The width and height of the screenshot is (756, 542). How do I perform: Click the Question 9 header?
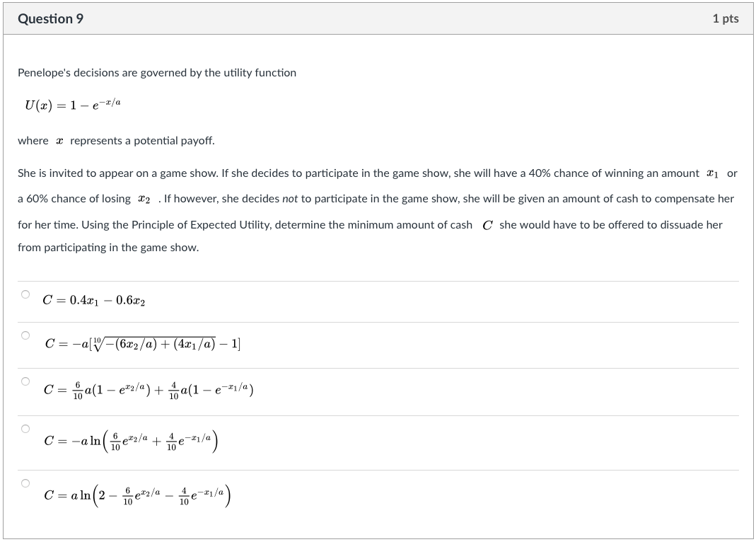click(x=50, y=18)
